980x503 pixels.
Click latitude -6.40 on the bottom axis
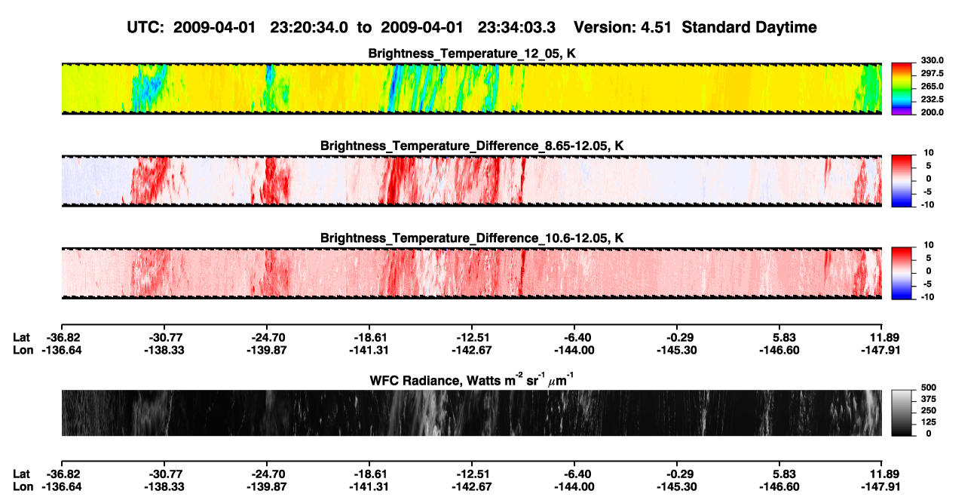tap(574, 474)
